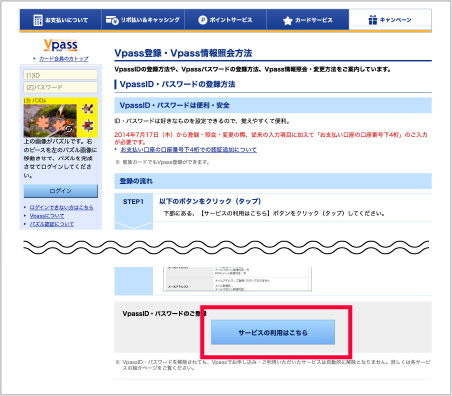
Task: Click the gift box icon in キャンペーン tab
Action: click(x=372, y=20)
